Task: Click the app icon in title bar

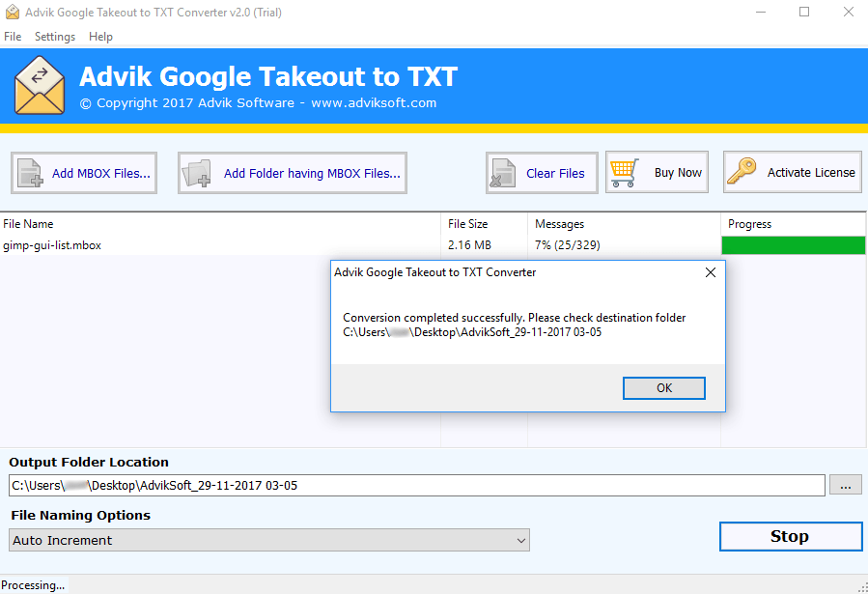Action: tap(13, 13)
